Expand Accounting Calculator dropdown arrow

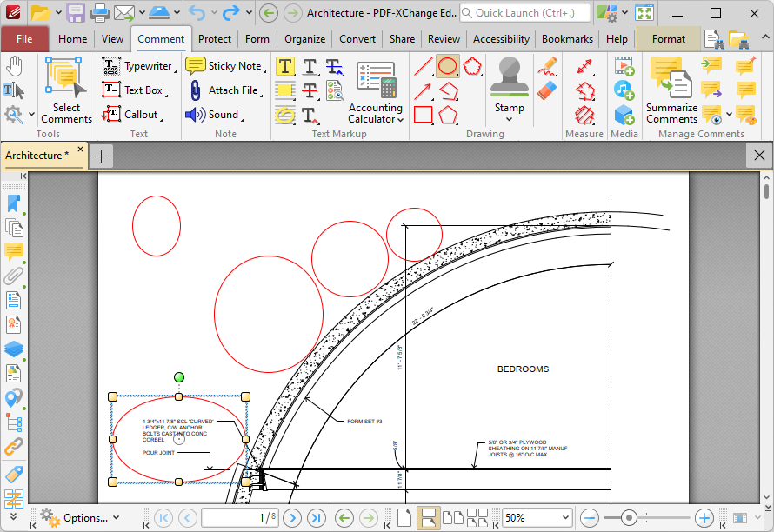(x=400, y=119)
